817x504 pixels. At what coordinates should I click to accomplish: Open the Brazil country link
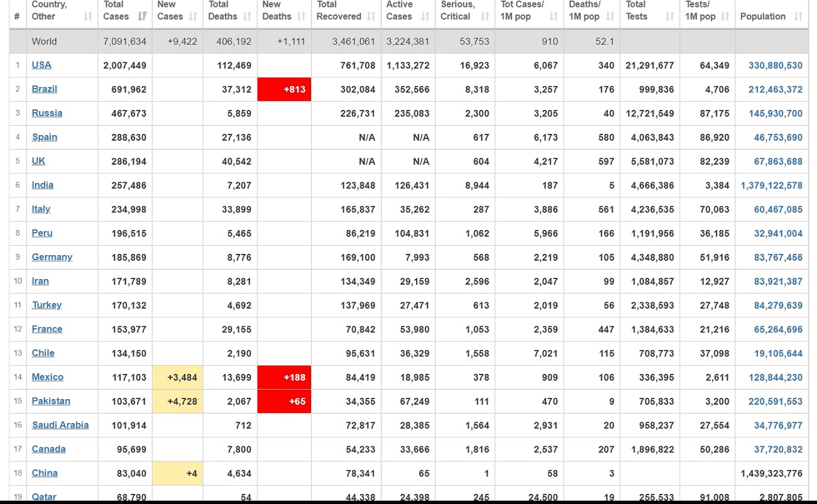pos(45,89)
